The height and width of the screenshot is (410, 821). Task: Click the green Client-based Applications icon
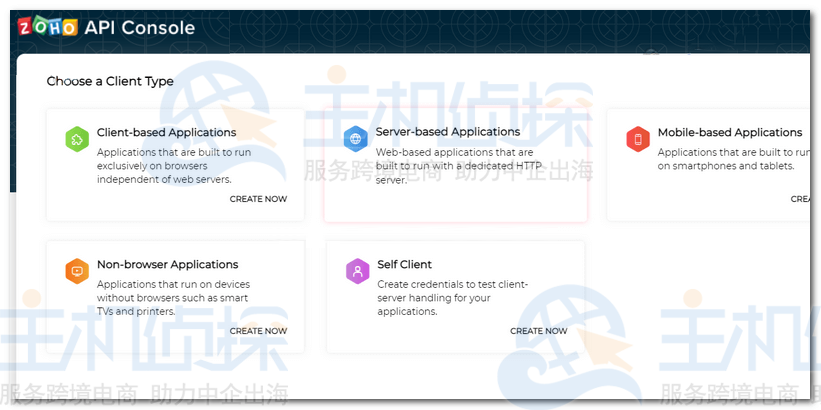[x=77, y=139]
